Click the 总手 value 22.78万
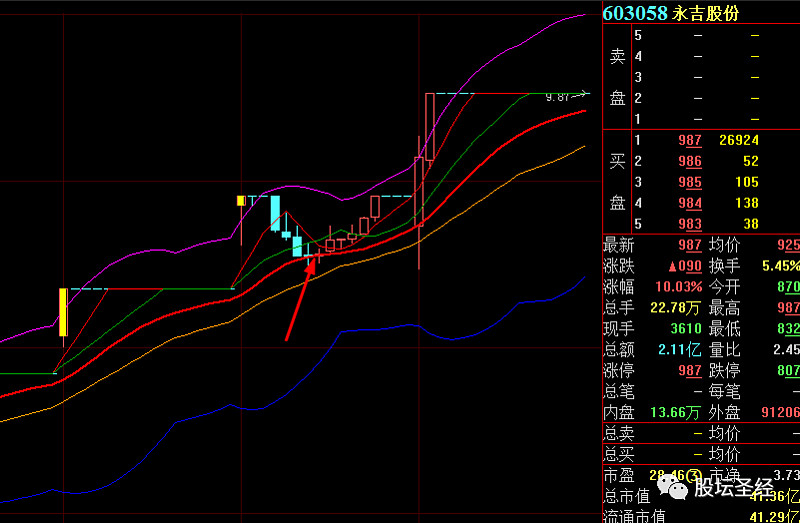This screenshot has width=800, height=523. click(676, 308)
